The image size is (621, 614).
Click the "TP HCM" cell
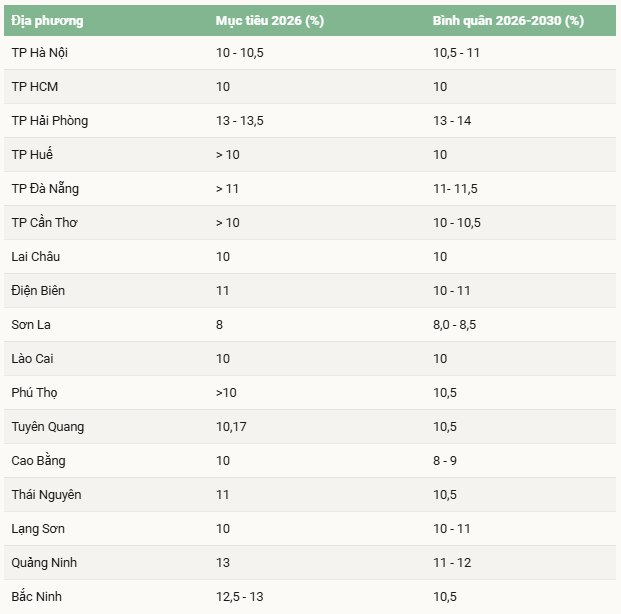(x=35, y=87)
